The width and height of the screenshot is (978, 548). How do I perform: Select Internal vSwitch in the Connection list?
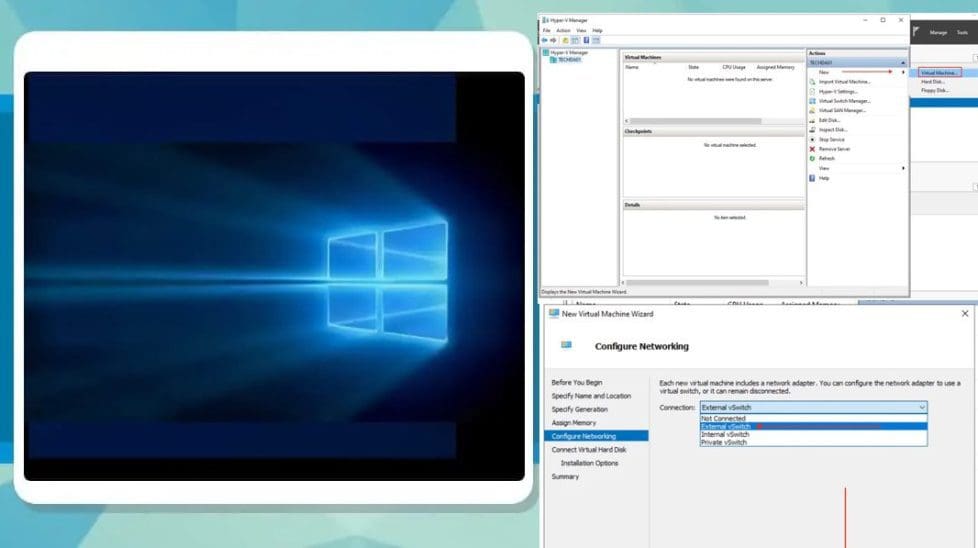(x=813, y=435)
